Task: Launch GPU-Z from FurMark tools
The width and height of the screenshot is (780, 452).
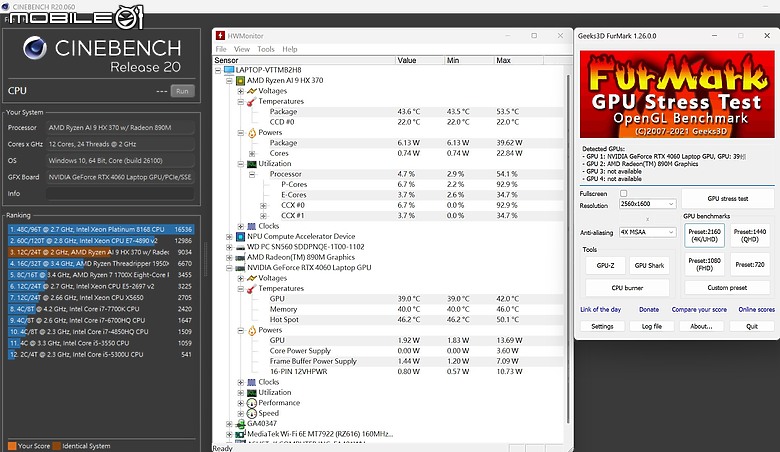Action: [x=605, y=266]
